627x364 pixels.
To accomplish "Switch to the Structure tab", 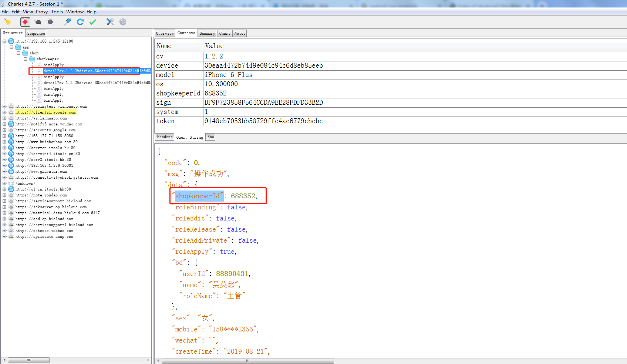I will point(13,33).
